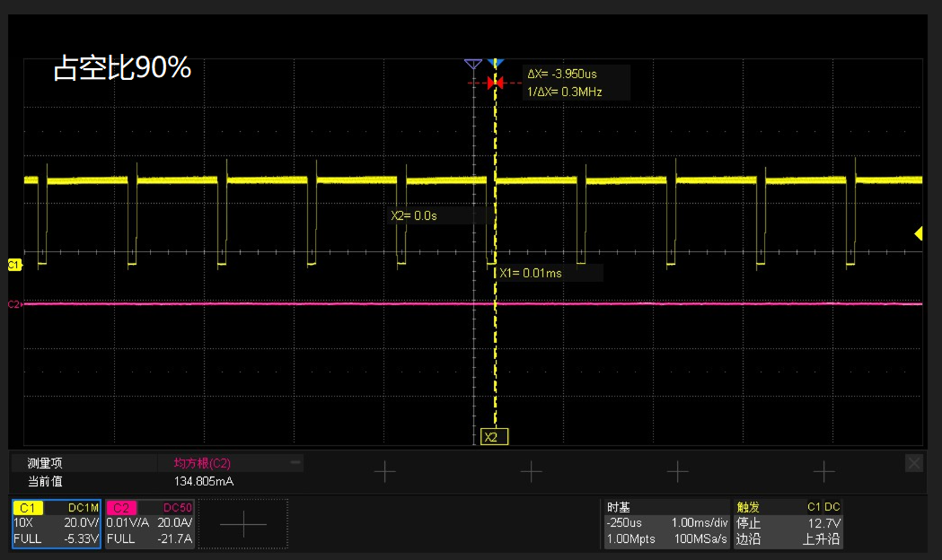Add a new channel with plus box
Image resolution: width=942 pixels, height=560 pixels.
pos(243,524)
